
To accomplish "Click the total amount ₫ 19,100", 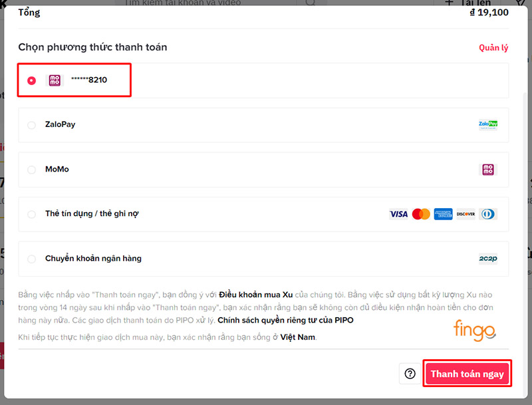I will point(489,13).
